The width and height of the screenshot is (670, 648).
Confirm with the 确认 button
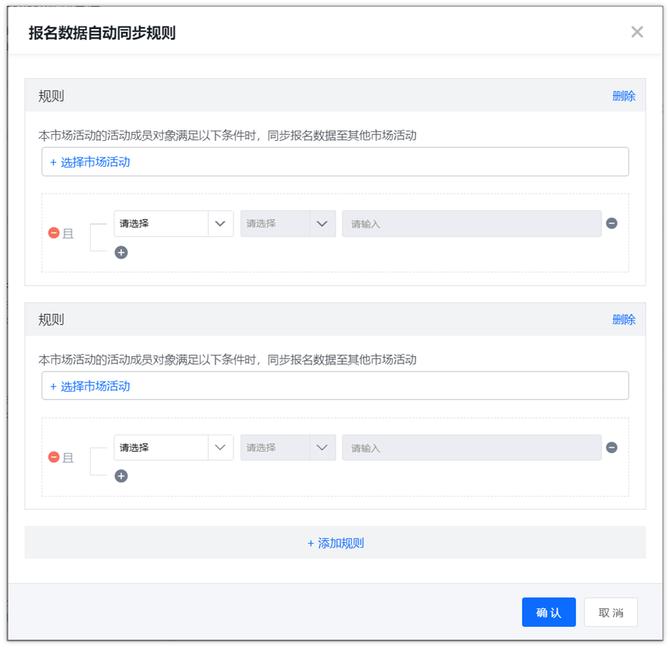click(x=548, y=613)
